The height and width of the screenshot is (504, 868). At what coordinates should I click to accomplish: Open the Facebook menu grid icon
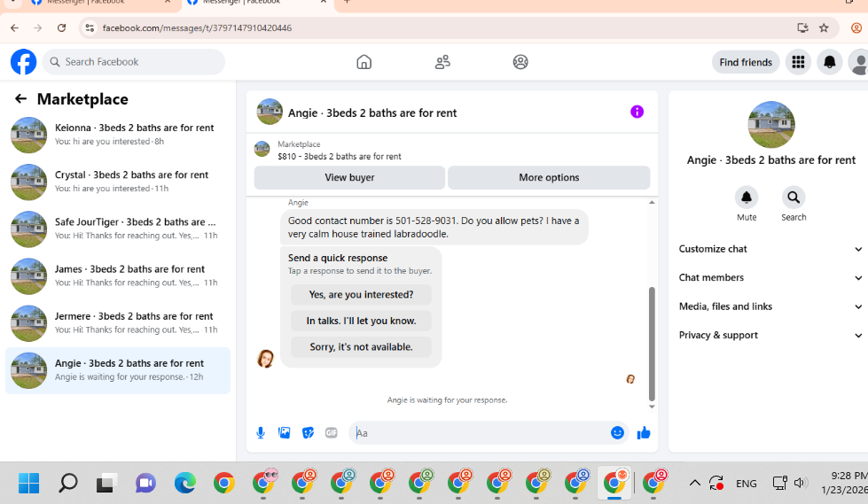coord(798,62)
